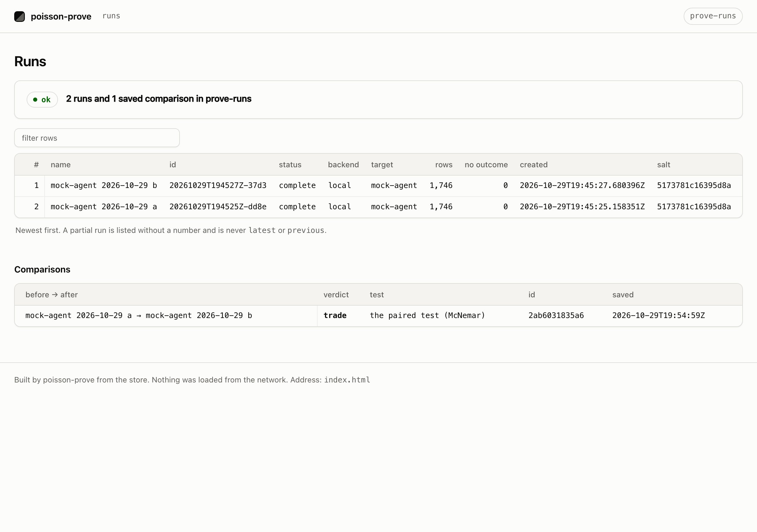Sort runs by no outcome header
Screen dimensions: 757x532
coord(486,165)
